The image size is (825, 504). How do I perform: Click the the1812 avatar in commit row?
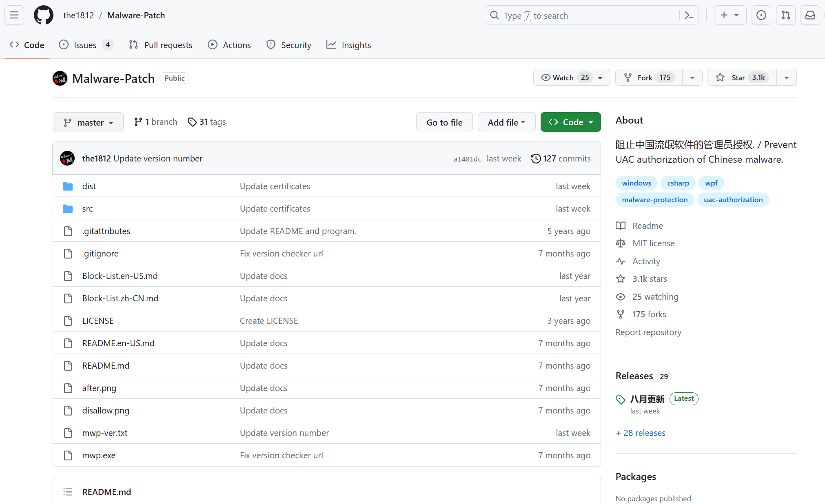point(67,158)
